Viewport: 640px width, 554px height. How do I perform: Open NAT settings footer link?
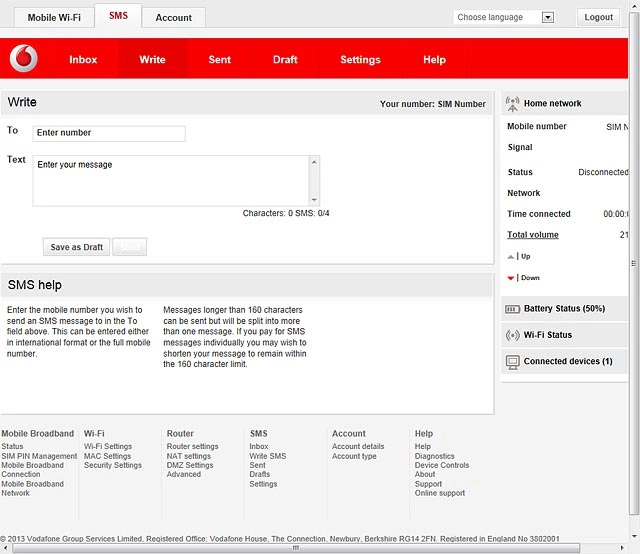189,456
